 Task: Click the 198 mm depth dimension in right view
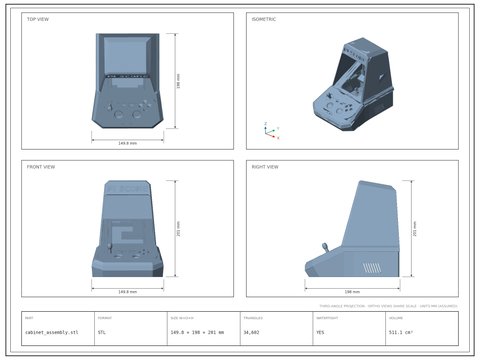352,292
